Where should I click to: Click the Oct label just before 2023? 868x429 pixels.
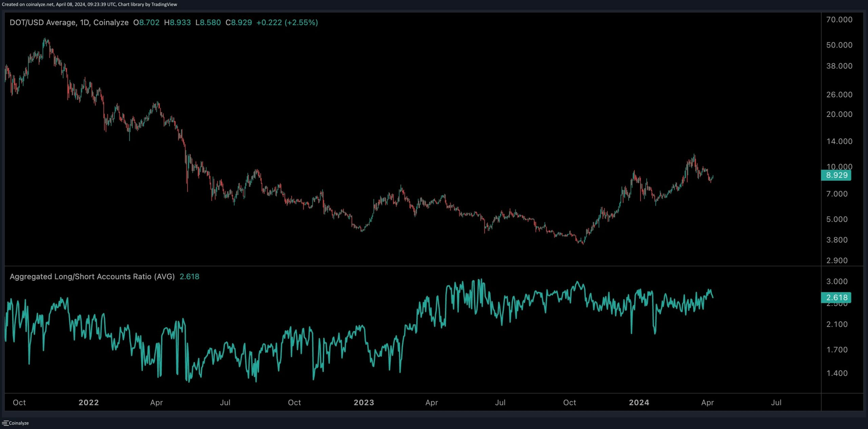pos(294,403)
